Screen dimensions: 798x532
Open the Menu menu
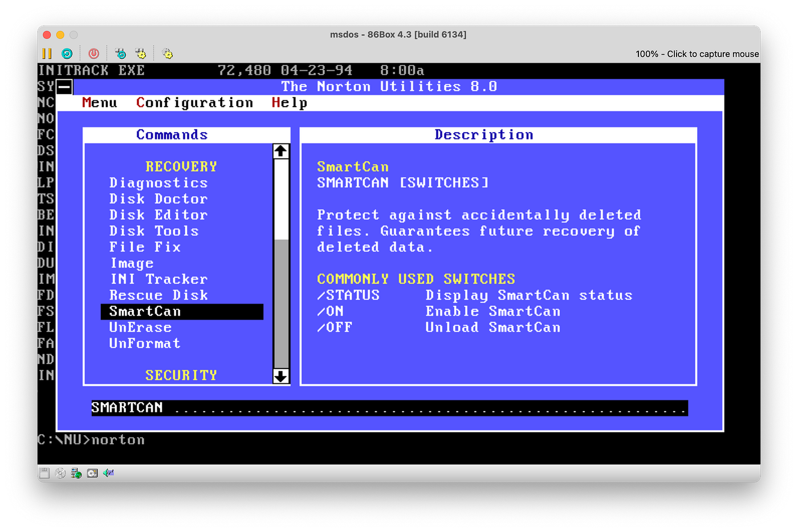pyautogui.click(x=100, y=103)
